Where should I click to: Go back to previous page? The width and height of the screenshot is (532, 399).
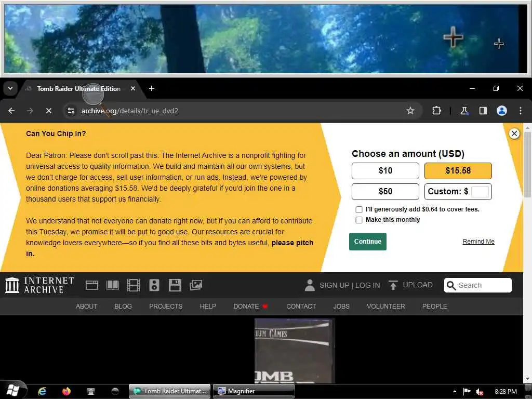tap(11, 111)
